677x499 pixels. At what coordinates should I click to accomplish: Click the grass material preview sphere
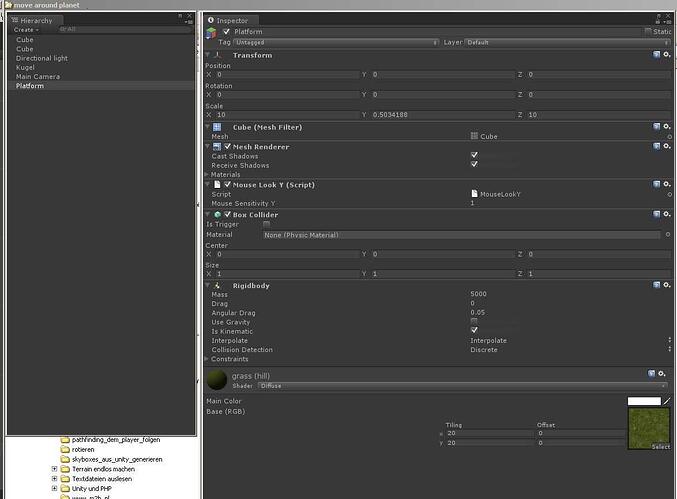click(217, 379)
